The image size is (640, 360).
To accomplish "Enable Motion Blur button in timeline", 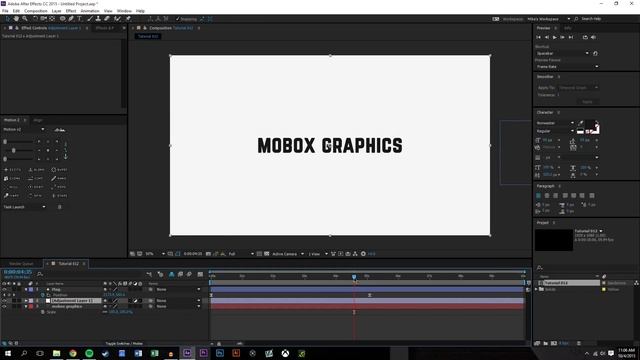I will (189, 274).
